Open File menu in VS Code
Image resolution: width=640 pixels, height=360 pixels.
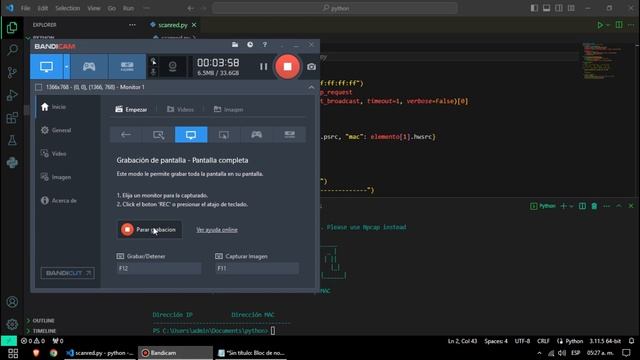(25, 8)
